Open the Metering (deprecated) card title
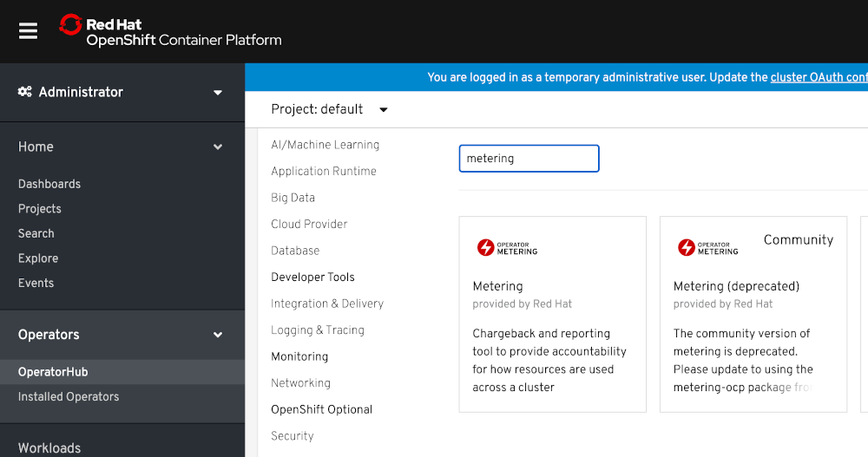 [x=736, y=286]
